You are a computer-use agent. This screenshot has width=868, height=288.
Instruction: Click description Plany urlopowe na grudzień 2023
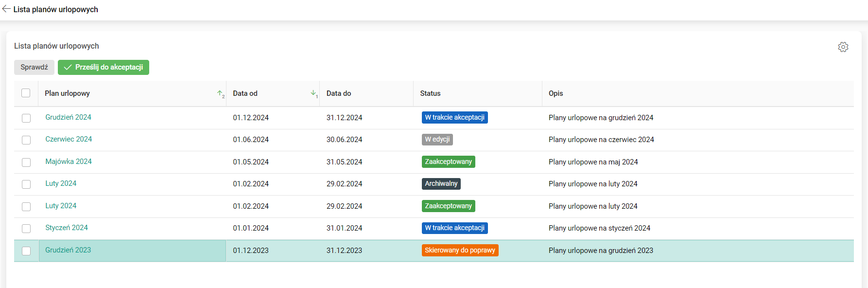pyautogui.click(x=601, y=251)
